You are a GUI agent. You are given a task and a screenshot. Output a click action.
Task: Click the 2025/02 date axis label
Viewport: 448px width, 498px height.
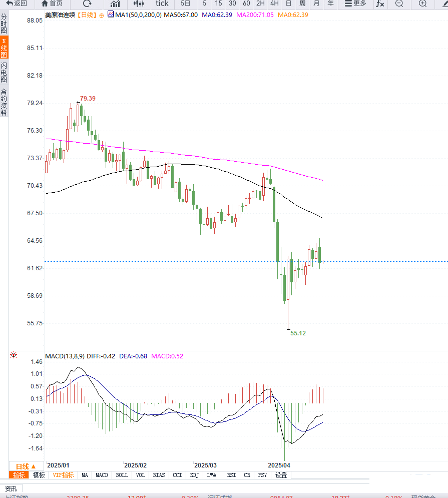tap(135, 465)
